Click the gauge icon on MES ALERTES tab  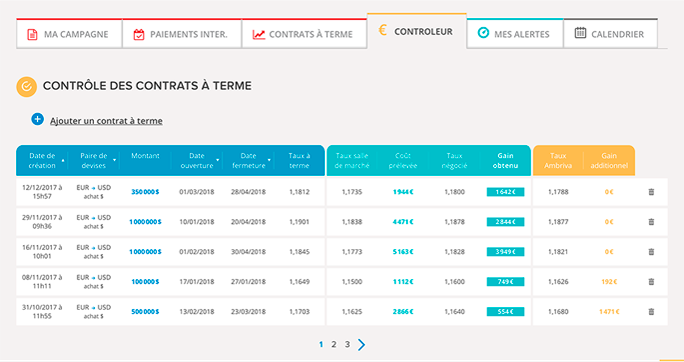(483, 33)
